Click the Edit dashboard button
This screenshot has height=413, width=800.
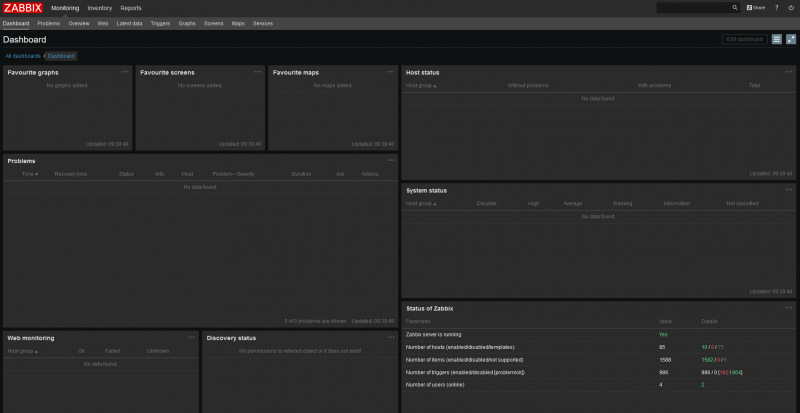coord(745,39)
